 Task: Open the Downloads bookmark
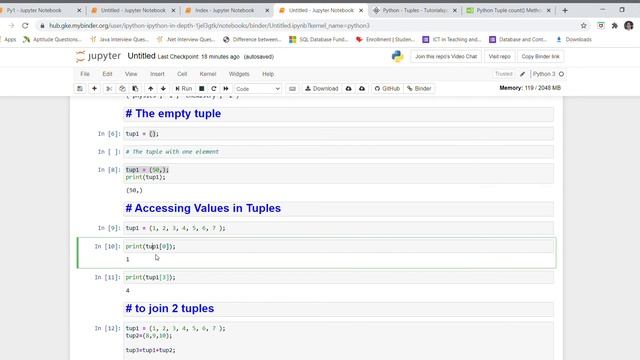[574, 40]
